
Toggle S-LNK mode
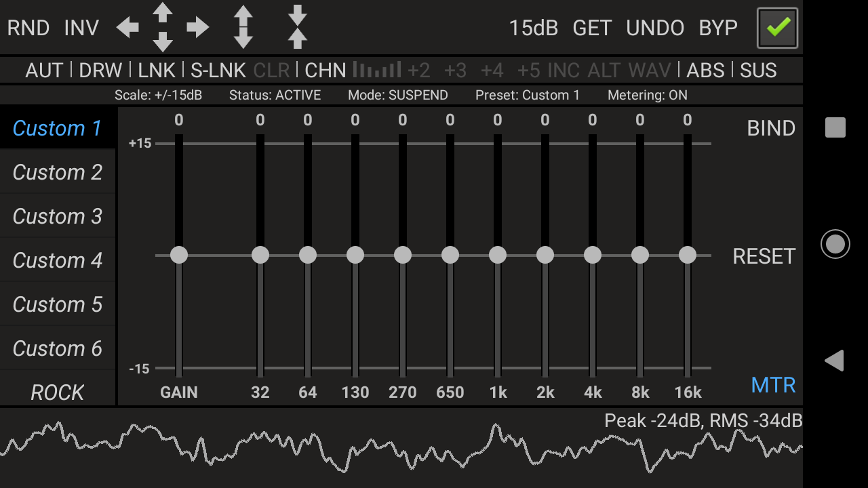pyautogui.click(x=218, y=70)
